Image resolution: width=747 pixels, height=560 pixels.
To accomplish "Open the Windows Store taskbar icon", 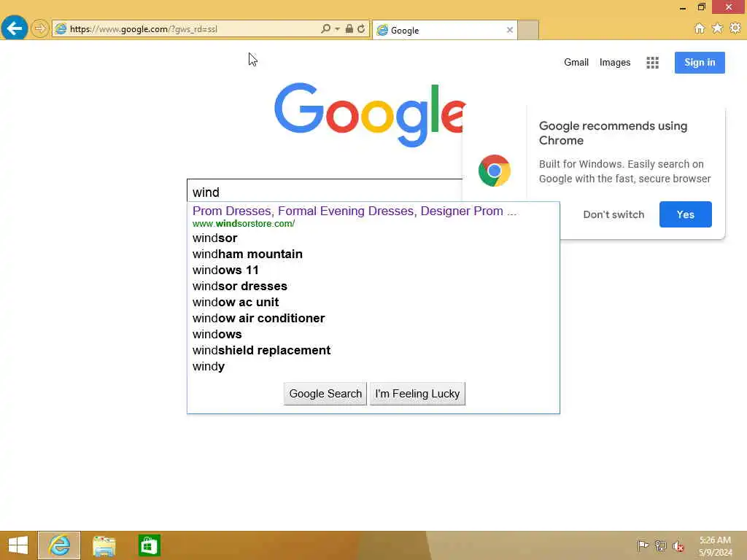I will click(x=149, y=545).
